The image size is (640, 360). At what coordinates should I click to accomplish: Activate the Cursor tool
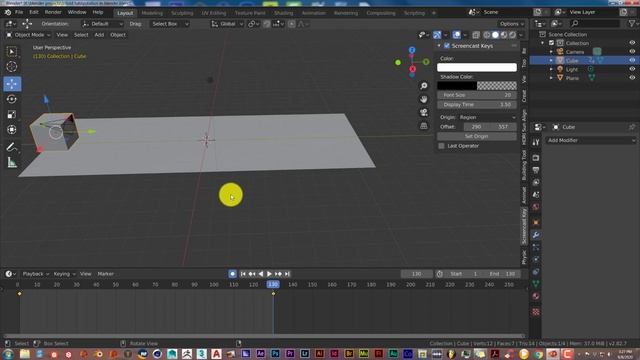coord(12,67)
